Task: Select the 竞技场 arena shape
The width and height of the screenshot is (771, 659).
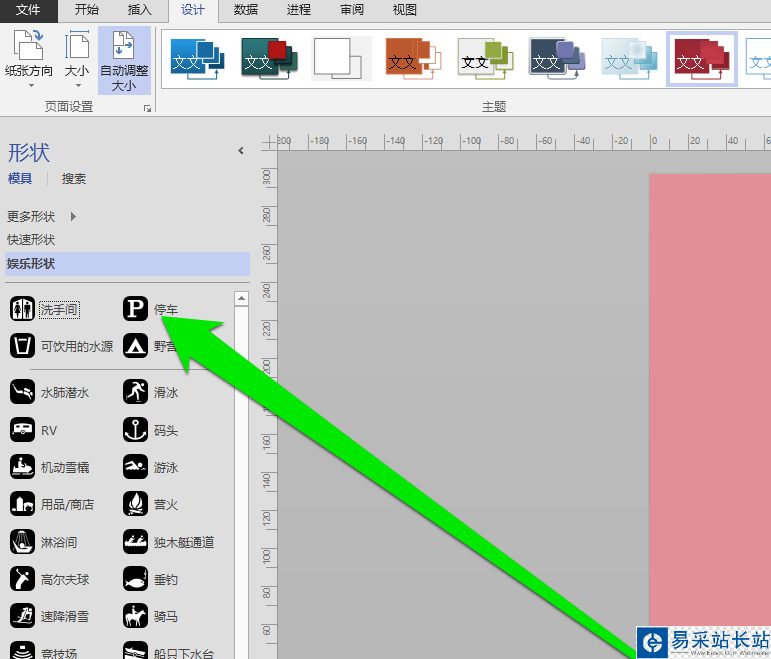Action: point(43,652)
